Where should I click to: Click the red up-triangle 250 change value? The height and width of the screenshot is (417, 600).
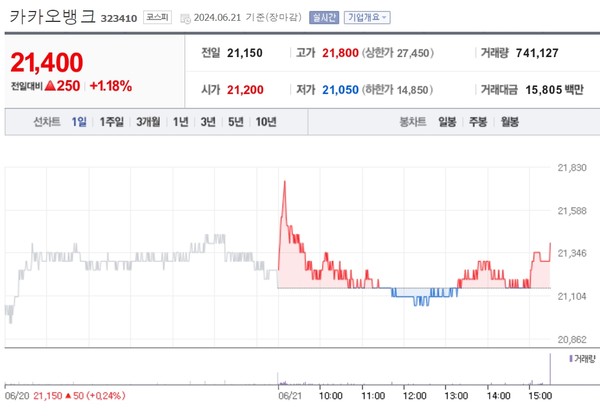pos(62,86)
